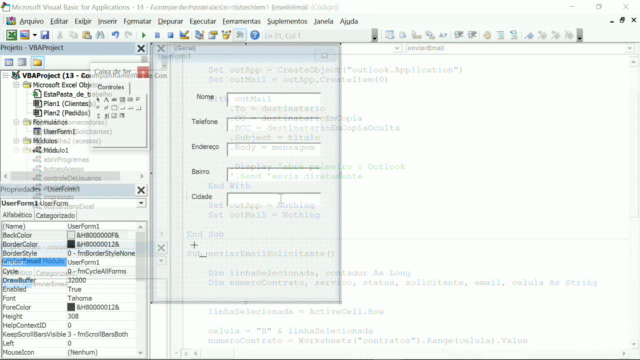This screenshot has height=360, width=640.
Task: Go to Next Bookmark icon
Action: pos(542,36)
